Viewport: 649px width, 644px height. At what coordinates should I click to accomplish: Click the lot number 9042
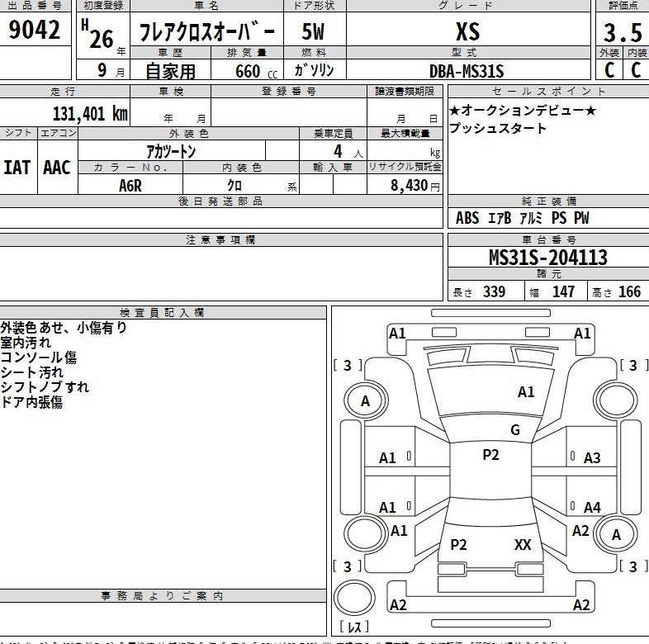(35, 30)
